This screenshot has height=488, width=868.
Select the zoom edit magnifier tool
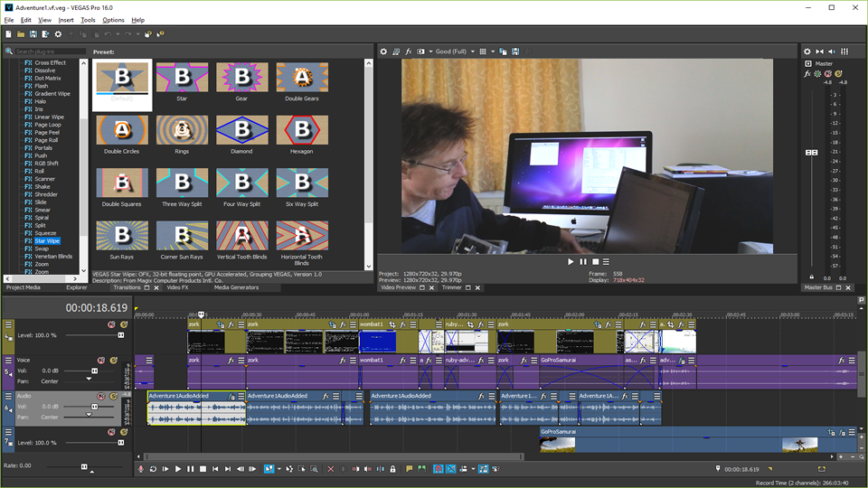pyautogui.click(x=314, y=469)
